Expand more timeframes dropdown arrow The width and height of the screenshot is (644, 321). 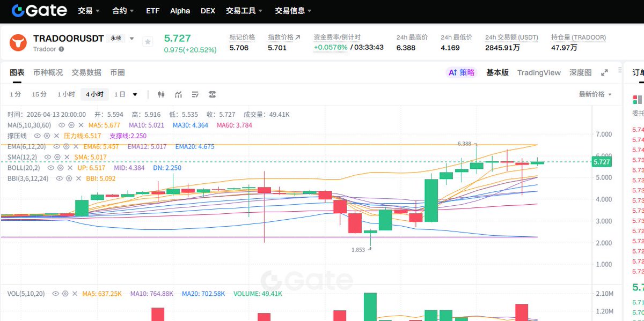point(135,94)
